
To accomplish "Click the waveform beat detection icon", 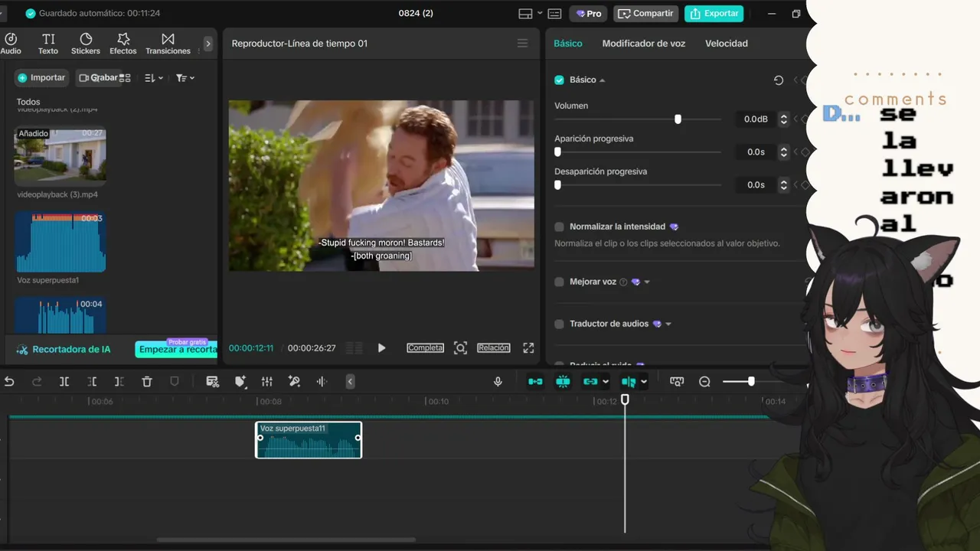I will coord(322,381).
